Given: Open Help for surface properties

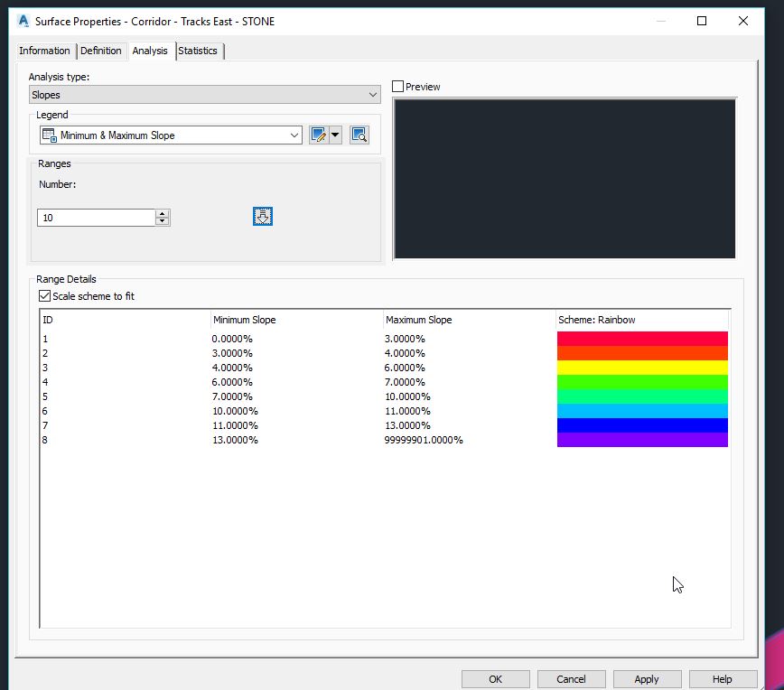Looking at the screenshot, I should (722, 678).
